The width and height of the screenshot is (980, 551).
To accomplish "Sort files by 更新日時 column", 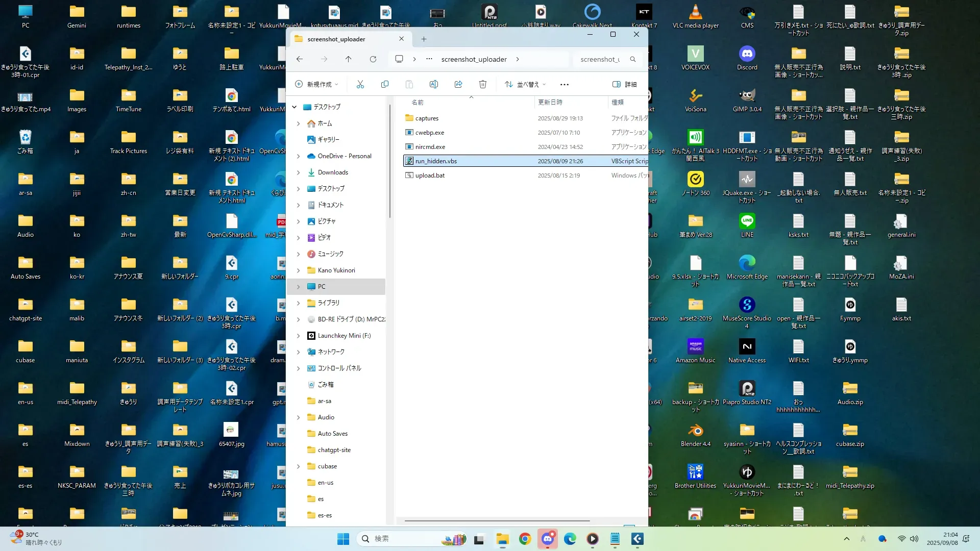I will click(550, 102).
